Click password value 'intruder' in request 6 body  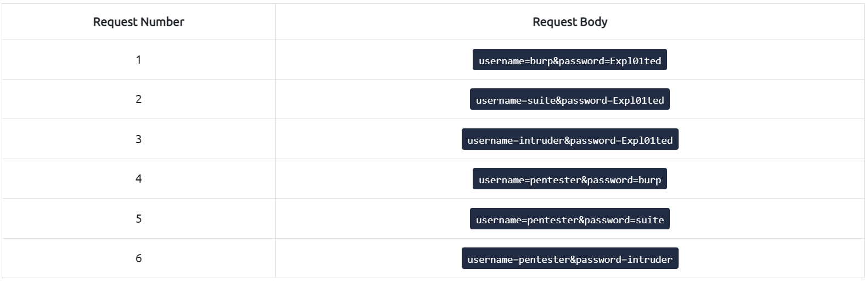649,260
